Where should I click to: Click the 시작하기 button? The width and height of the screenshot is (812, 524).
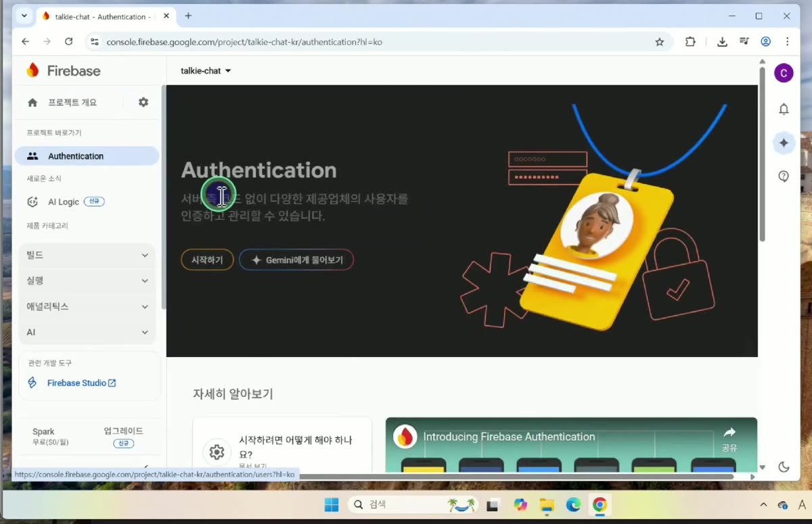click(x=207, y=260)
